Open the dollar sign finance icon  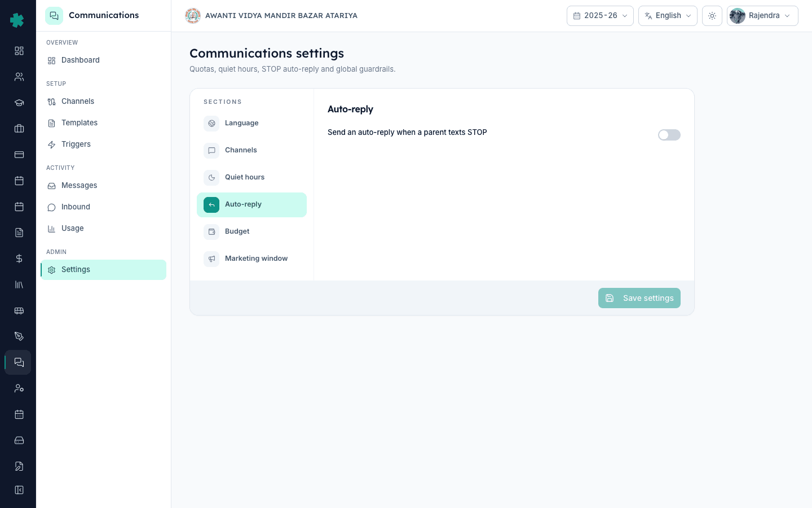[19, 259]
